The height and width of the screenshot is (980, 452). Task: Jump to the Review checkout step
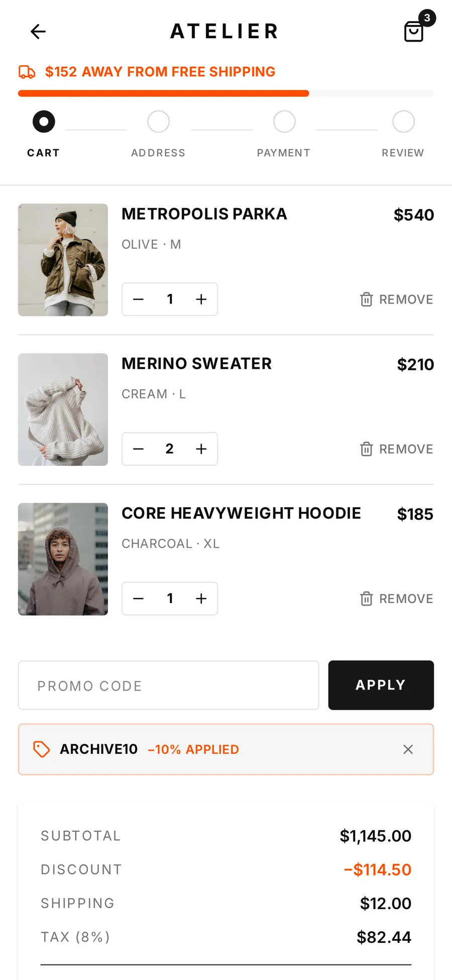pos(403,134)
